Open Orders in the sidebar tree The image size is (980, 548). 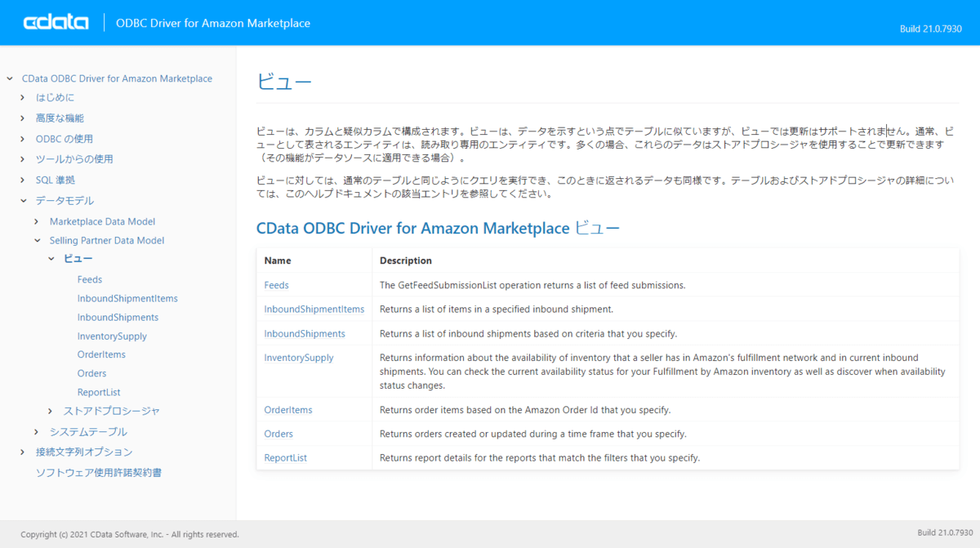(x=91, y=373)
